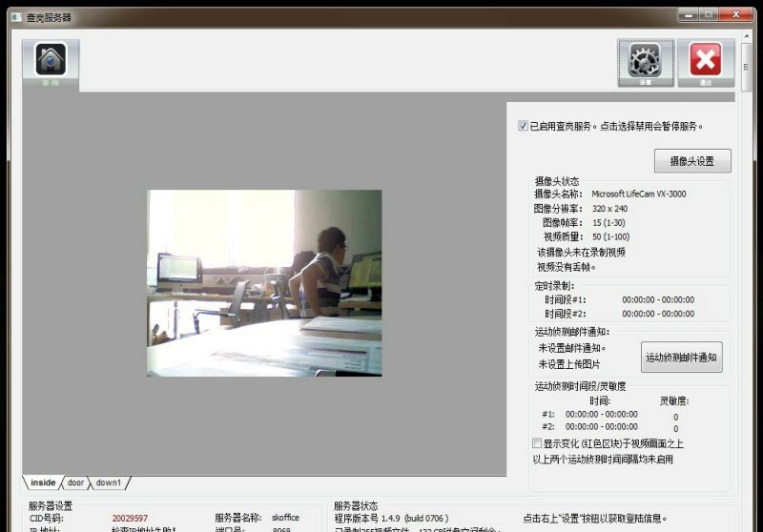Image resolution: width=763 pixels, height=532 pixels.
Task: Click 点击右上"设置"按钮 hint text
Action: [x=594, y=519]
